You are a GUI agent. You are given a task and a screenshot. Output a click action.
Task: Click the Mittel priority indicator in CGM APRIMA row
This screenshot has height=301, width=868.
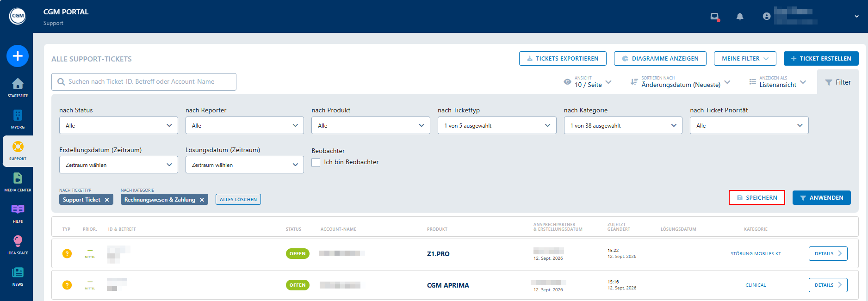tap(90, 285)
